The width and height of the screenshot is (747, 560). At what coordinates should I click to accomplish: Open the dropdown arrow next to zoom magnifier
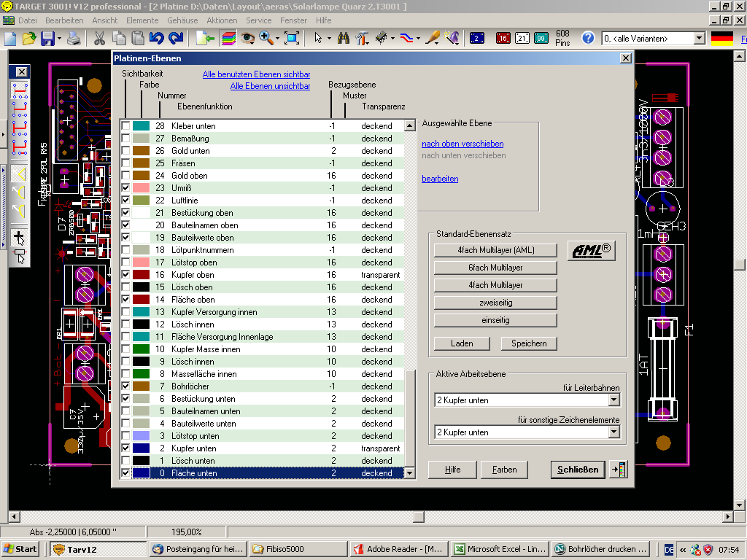click(x=276, y=38)
